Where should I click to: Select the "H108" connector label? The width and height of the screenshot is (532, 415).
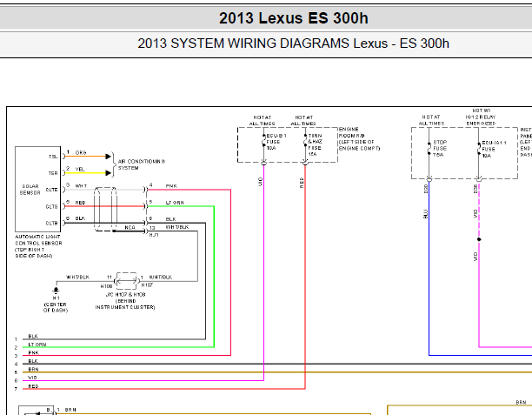[x=106, y=286]
